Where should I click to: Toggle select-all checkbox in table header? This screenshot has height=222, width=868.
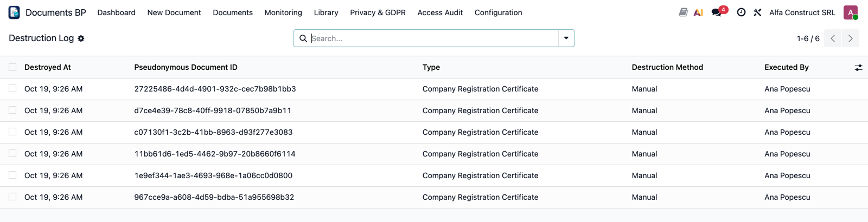coord(12,67)
